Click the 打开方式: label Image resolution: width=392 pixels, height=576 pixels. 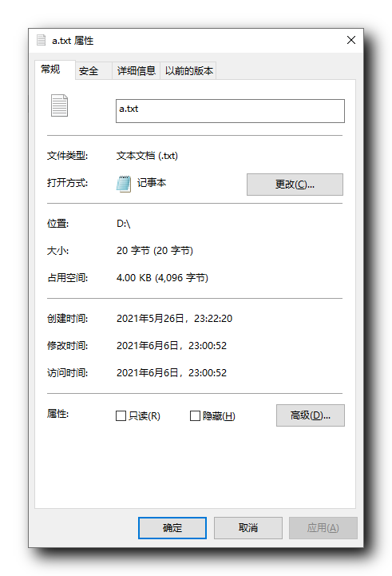click(67, 183)
